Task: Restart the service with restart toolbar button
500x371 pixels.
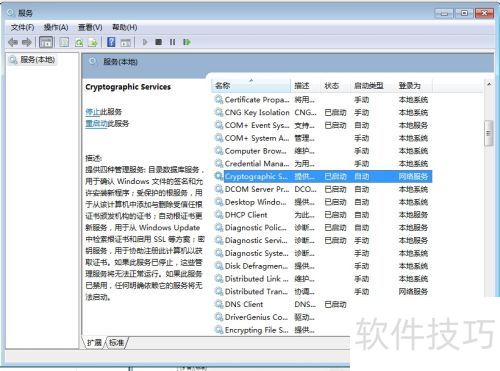Action: click(187, 42)
